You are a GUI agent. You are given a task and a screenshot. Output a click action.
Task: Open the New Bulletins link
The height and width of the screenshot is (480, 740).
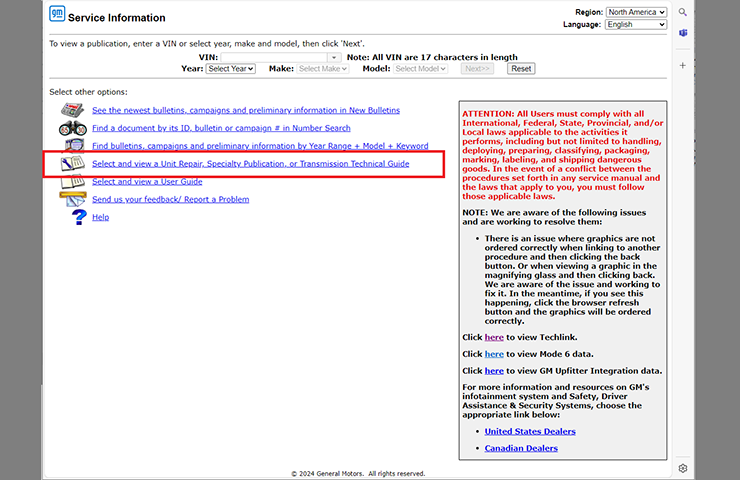(246, 110)
